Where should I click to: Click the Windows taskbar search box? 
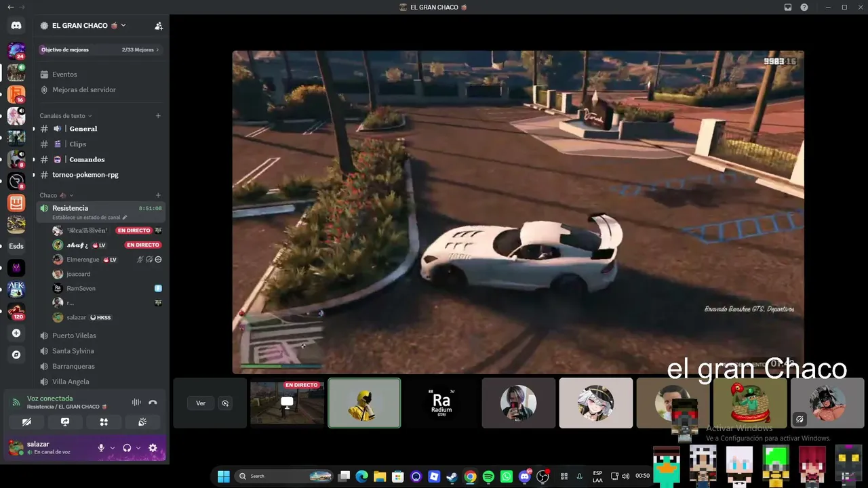pyautogui.click(x=285, y=476)
